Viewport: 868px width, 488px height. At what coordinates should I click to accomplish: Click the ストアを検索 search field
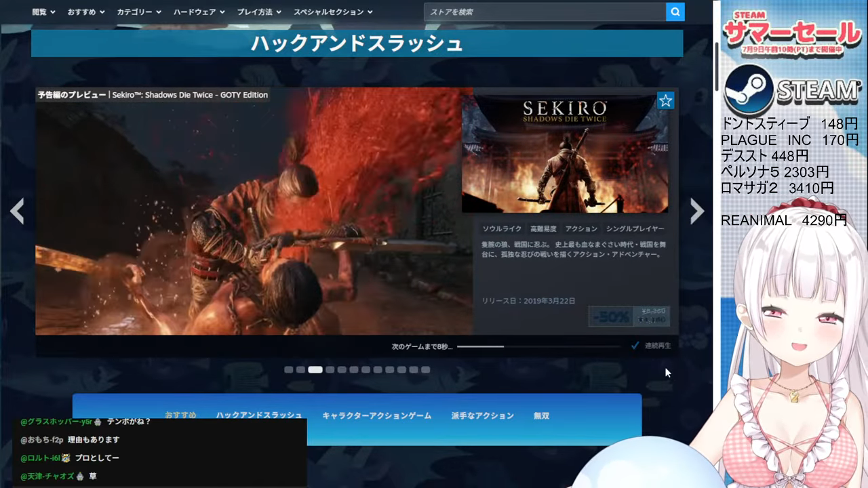click(545, 12)
